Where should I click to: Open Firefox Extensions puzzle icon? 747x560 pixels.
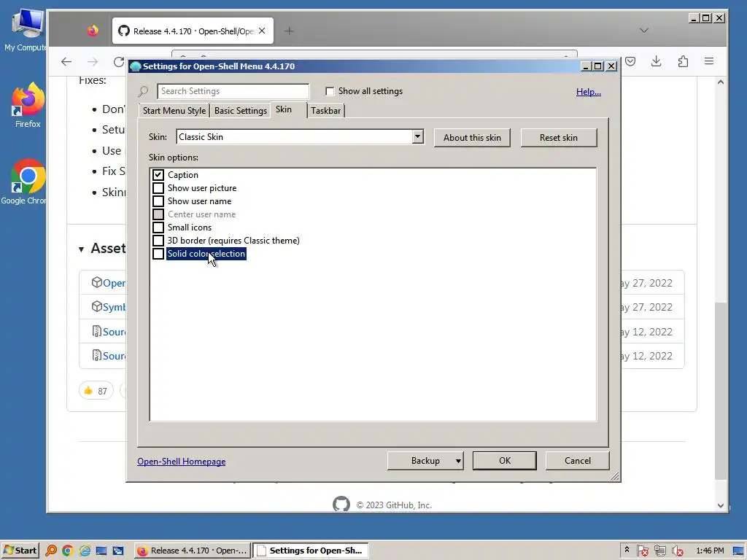683,61
